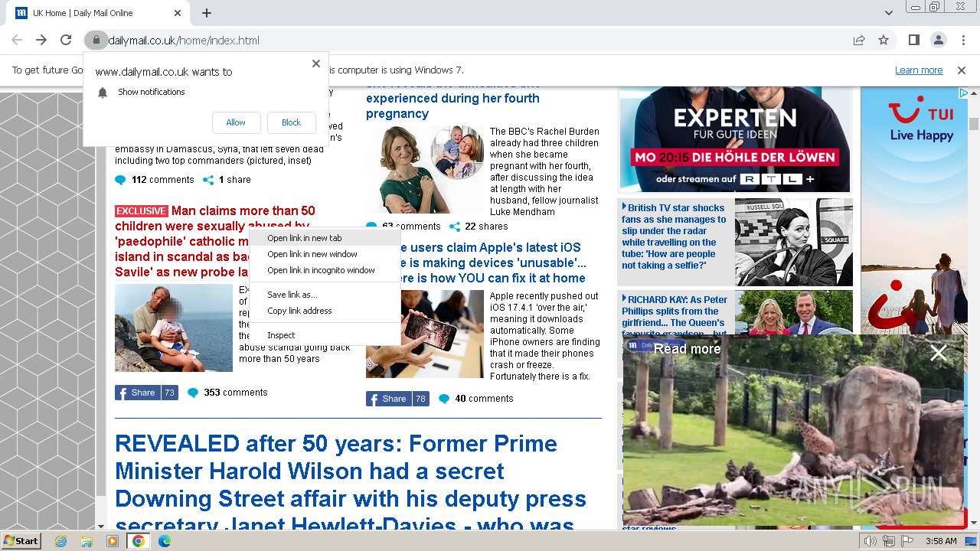Click the 1 share icon
Screen dimensions: 980x551
tap(208, 180)
